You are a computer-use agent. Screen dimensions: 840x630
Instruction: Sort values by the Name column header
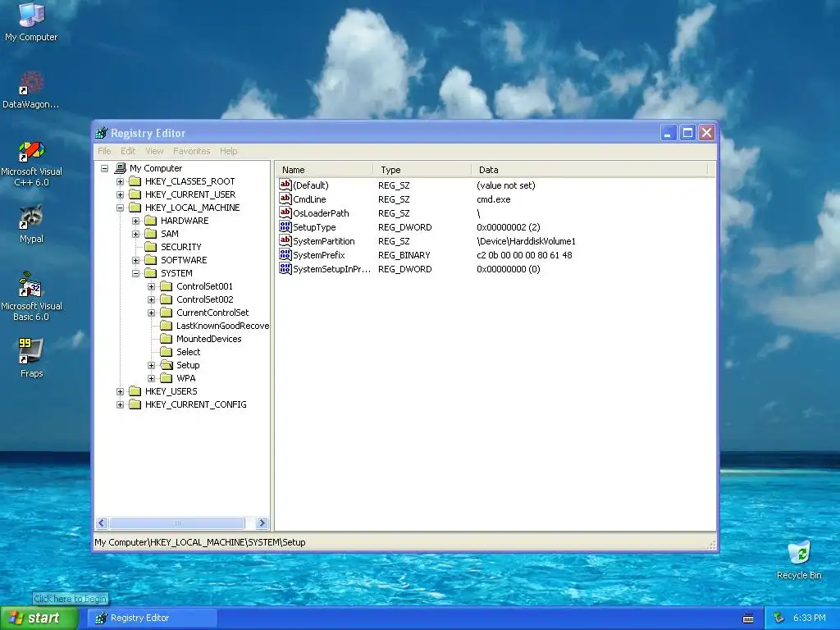click(x=325, y=170)
